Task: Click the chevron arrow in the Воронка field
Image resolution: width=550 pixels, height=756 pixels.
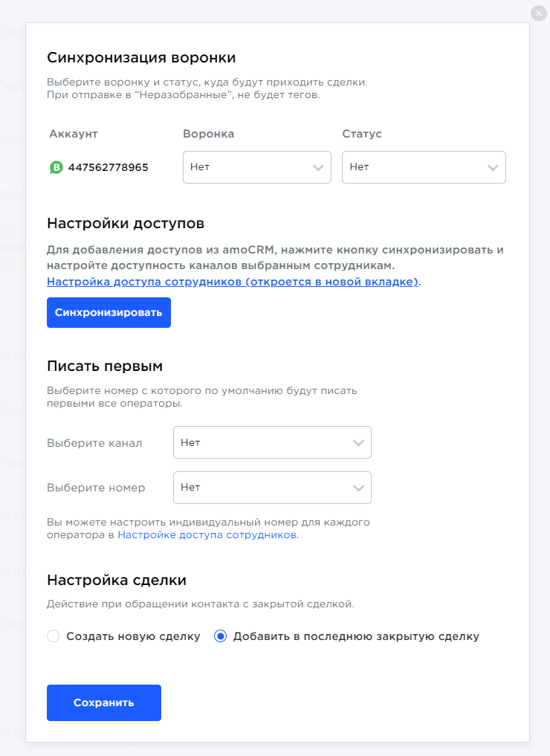Action: point(319,168)
